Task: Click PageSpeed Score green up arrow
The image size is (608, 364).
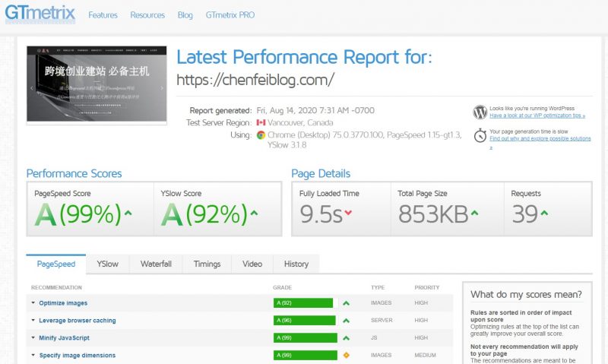Action: 128,213
